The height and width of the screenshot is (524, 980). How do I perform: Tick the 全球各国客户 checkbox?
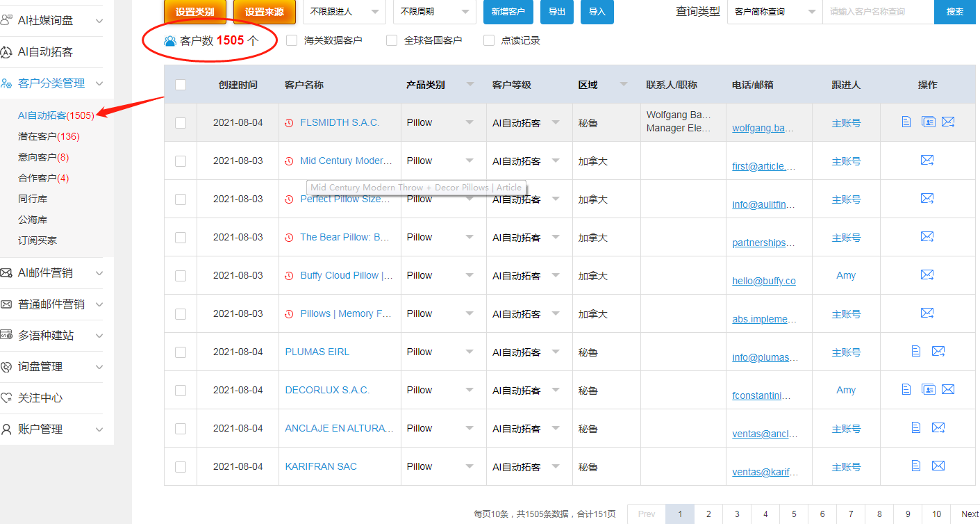(x=392, y=40)
